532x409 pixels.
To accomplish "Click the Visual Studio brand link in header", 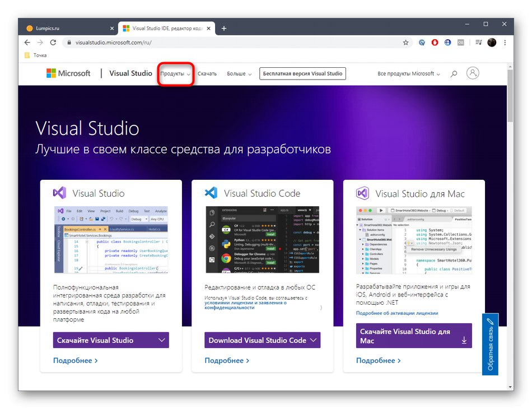I will [x=130, y=73].
